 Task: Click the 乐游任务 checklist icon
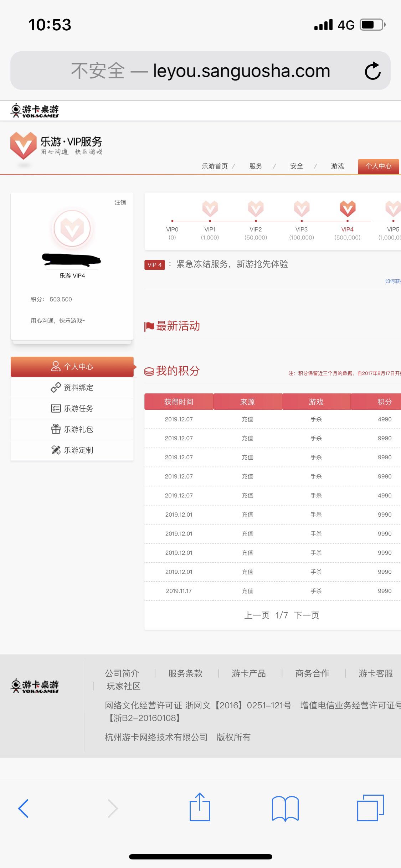[x=56, y=408]
